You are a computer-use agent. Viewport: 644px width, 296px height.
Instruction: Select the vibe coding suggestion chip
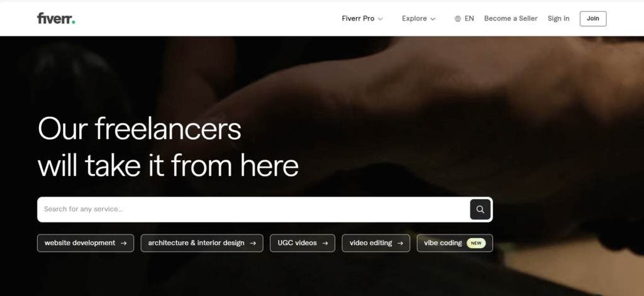(455, 243)
